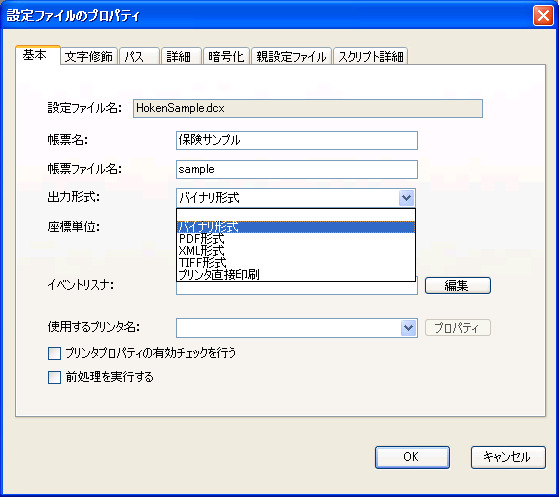Click the 編集 button
Viewport: 559px width, 497px height.
(x=458, y=286)
